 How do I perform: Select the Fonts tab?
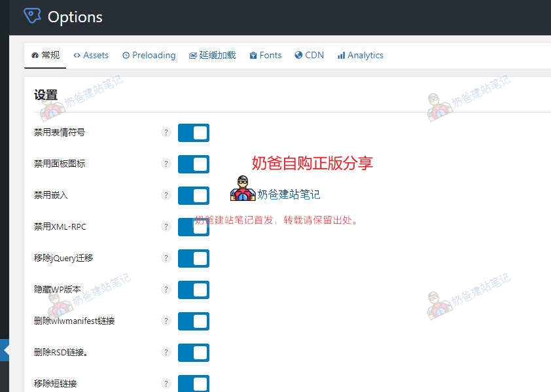265,56
